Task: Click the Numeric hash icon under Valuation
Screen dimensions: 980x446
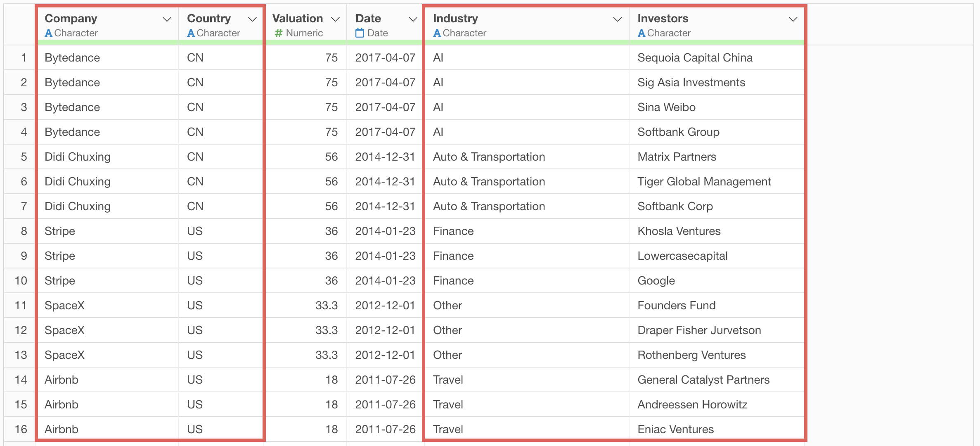Action: click(x=279, y=33)
